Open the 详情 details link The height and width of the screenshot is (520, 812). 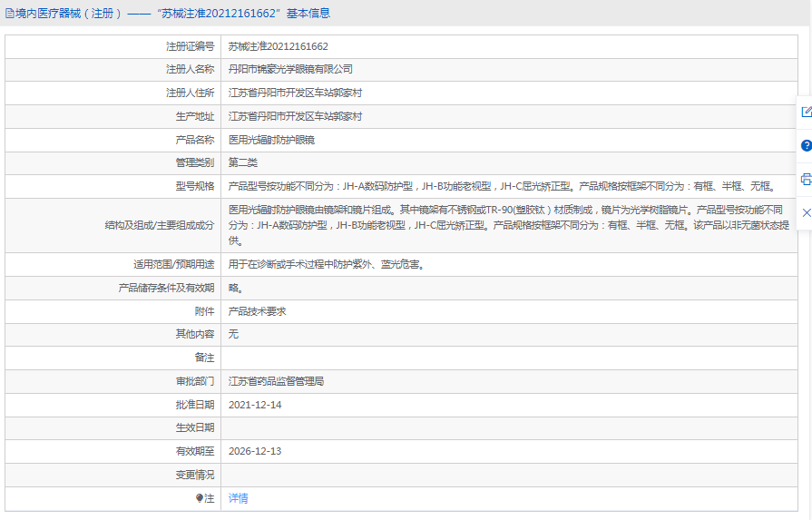(x=238, y=498)
